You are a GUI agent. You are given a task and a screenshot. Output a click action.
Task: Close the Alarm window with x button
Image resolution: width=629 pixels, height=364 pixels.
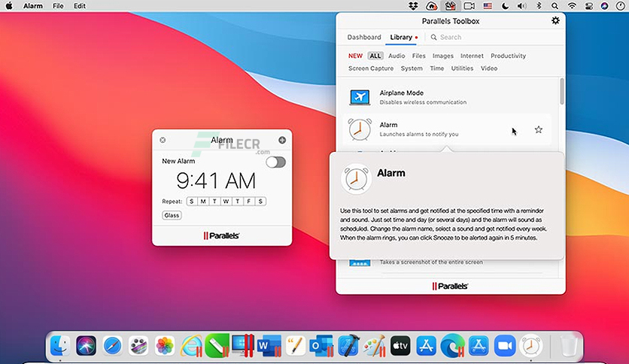point(163,140)
